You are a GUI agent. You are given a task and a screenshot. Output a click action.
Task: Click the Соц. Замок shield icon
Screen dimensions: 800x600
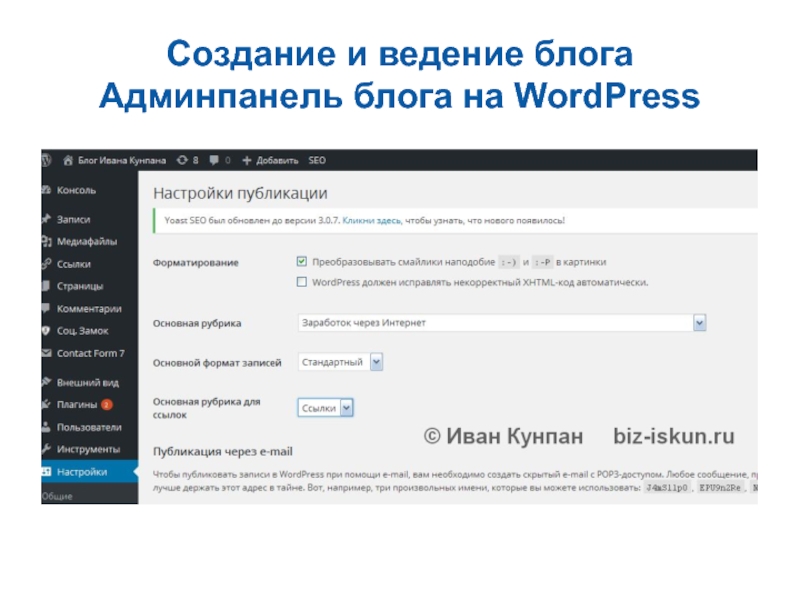click(46, 331)
